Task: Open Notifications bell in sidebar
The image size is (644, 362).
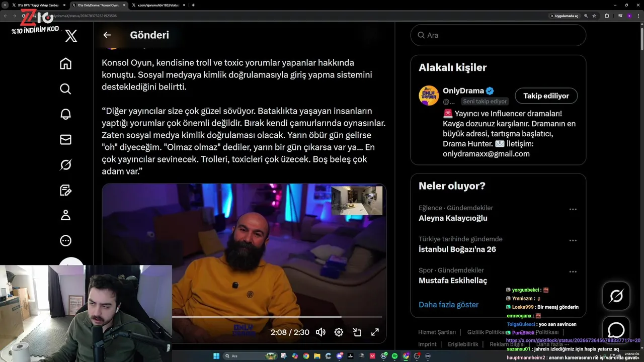Action: pos(65,114)
